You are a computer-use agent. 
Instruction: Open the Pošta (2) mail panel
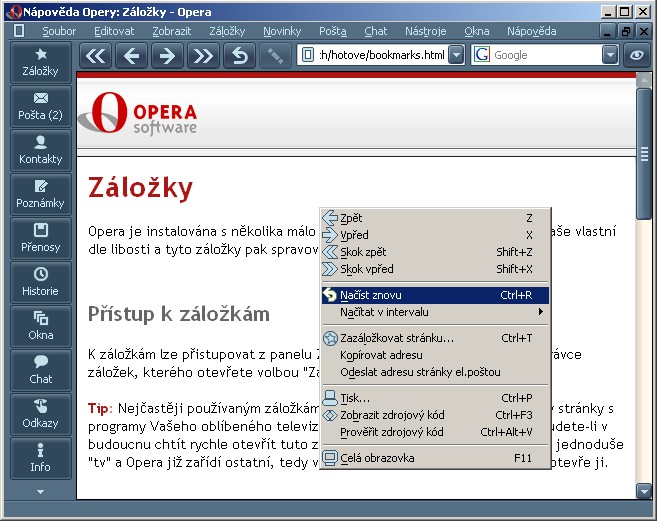[x=41, y=106]
